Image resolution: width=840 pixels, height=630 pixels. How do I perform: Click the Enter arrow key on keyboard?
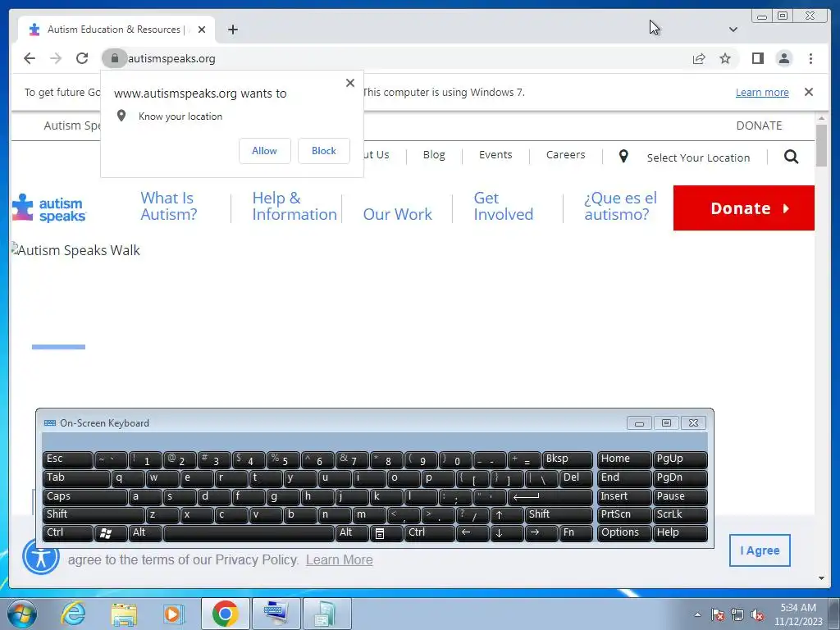point(550,497)
